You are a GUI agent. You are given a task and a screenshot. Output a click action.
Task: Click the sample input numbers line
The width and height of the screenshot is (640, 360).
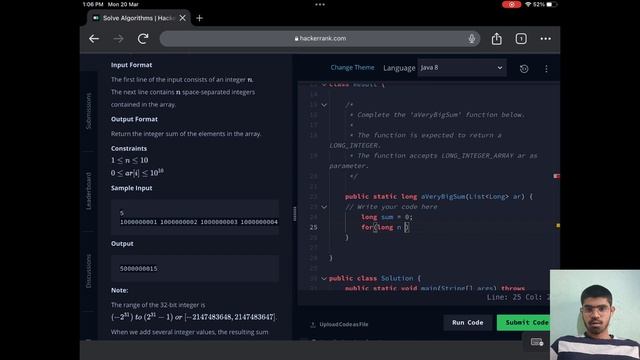(x=199, y=222)
